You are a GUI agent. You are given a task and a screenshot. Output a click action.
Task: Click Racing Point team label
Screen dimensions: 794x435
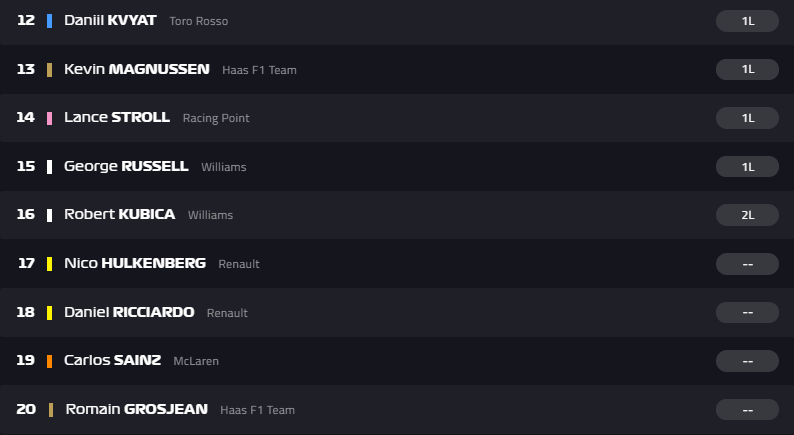216,118
